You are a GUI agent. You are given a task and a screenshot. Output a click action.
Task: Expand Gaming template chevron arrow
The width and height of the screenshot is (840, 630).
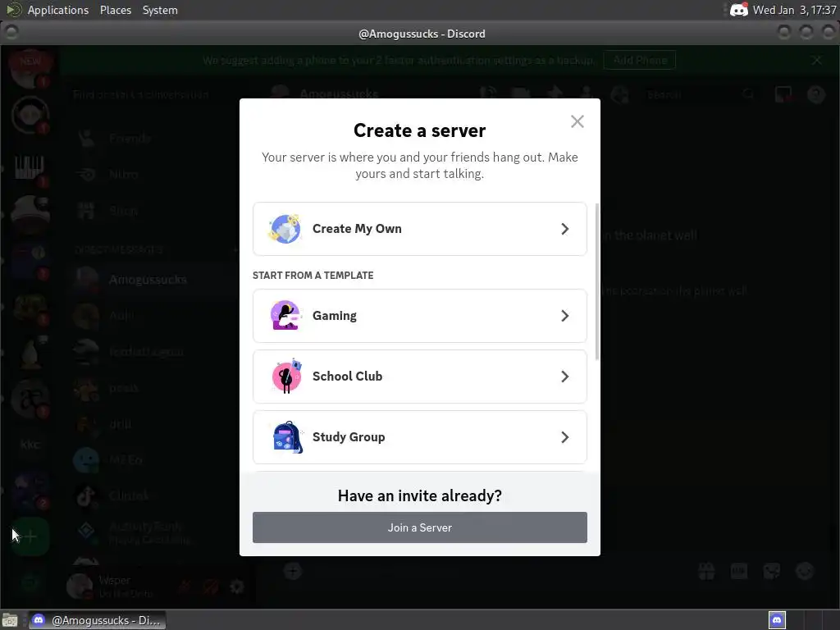click(564, 316)
